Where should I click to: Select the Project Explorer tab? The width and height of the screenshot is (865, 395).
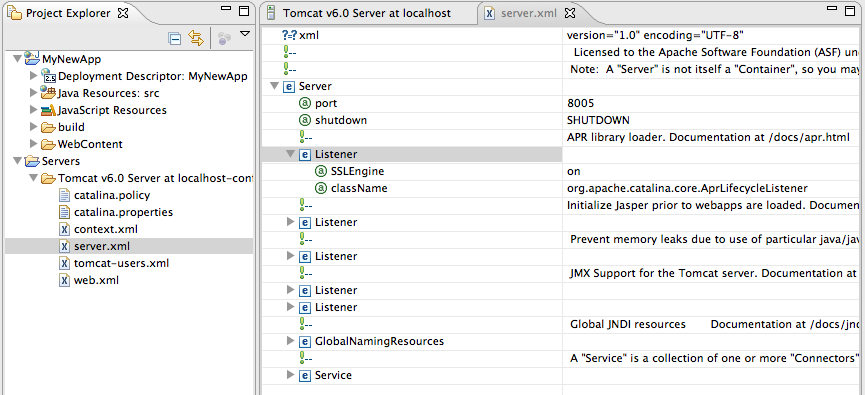pyautogui.click(x=68, y=13)
